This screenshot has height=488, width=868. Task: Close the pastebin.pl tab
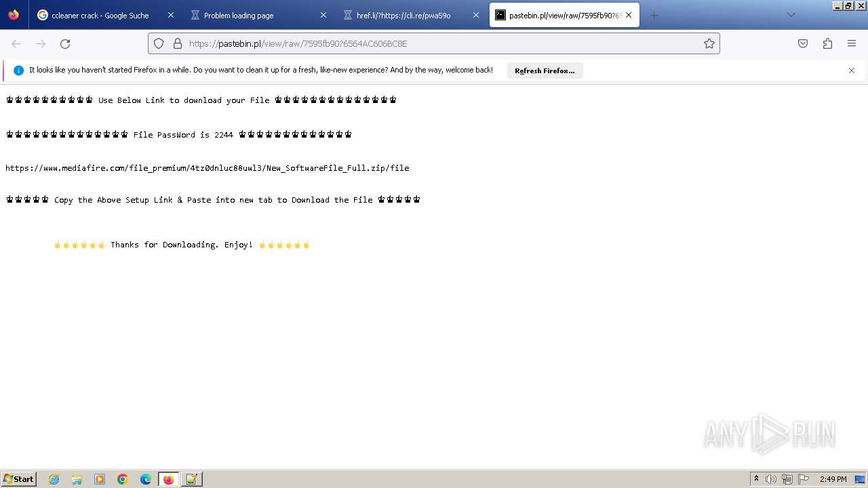pyautogui.click(x=629, y=15)
